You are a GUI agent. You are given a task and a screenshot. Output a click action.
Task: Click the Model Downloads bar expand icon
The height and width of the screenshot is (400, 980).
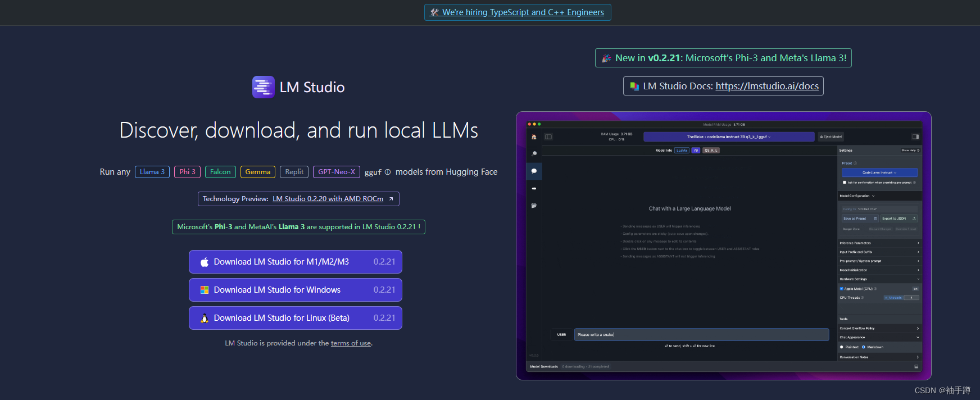point(916,366)
